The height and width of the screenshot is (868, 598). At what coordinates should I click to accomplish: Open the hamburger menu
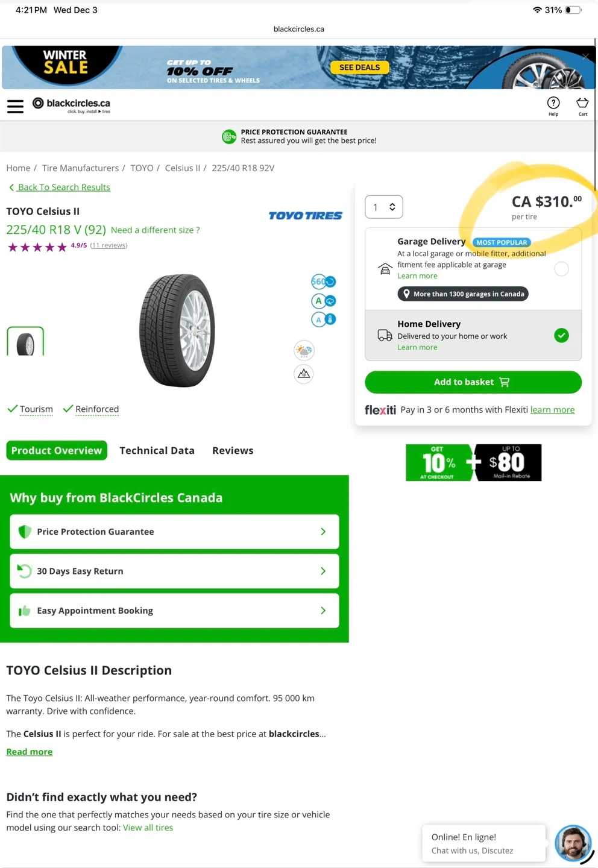coord(15,107)
